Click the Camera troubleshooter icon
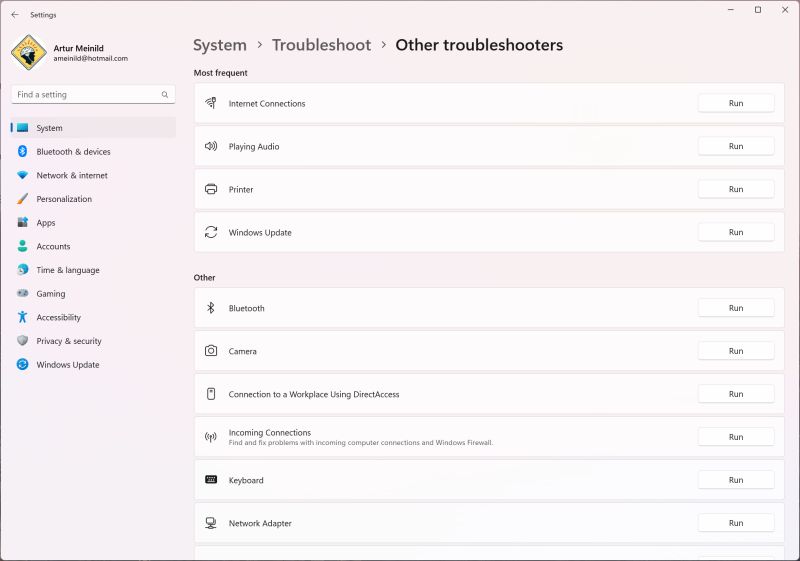800x561 pixels. coord(211,351)
